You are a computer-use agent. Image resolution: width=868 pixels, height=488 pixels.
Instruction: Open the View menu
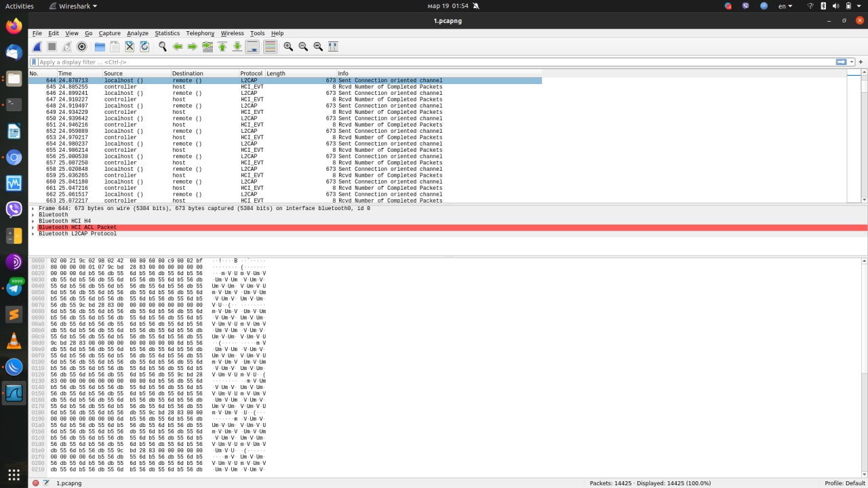coord(72,33)
